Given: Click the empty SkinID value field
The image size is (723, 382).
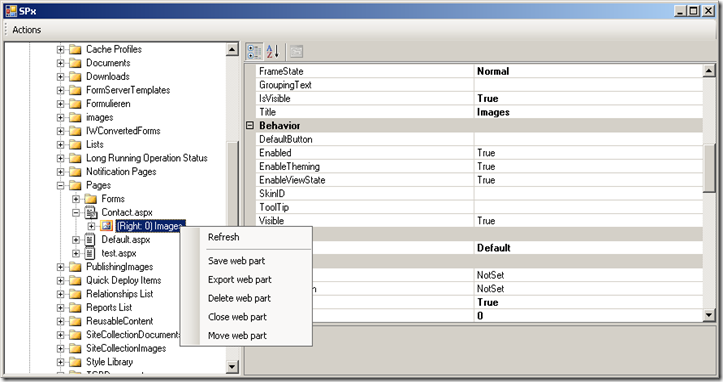Looking at the screenshot, I should click(588, 194).
